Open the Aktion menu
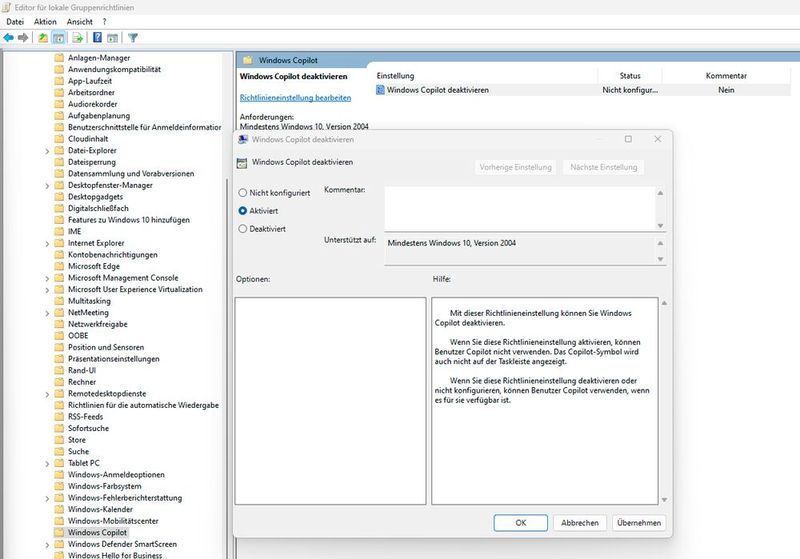 (x=45, y=21)
